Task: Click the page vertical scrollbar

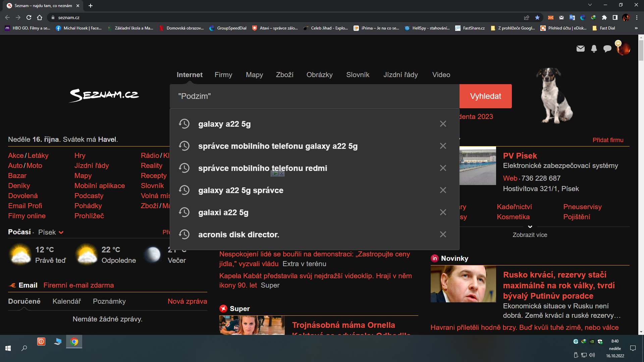Action: point(641,50)
